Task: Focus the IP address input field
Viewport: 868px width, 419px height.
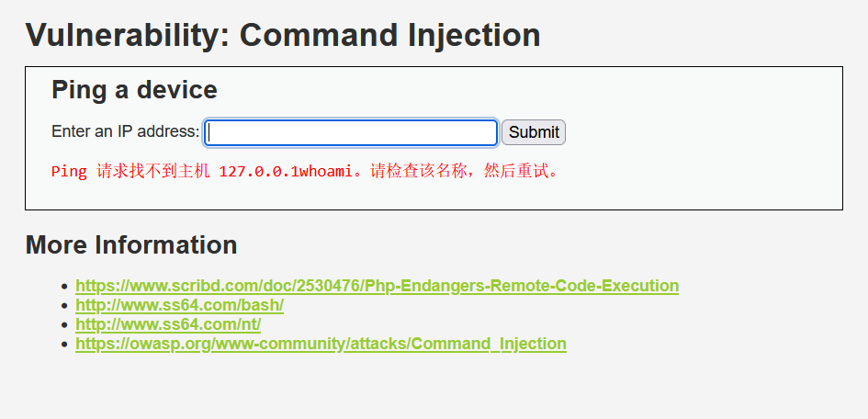Action: (x=351, y=133)
